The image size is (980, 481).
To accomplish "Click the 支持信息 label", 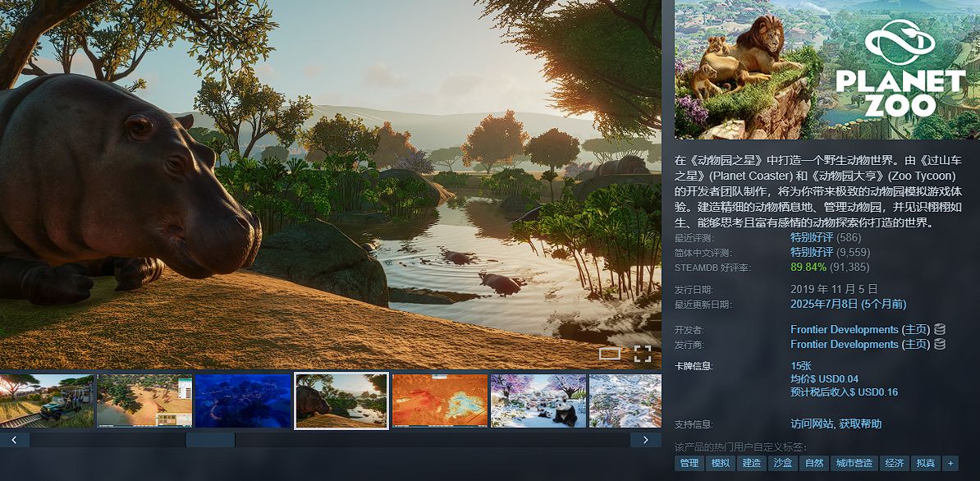I will [x=694, y=424].
